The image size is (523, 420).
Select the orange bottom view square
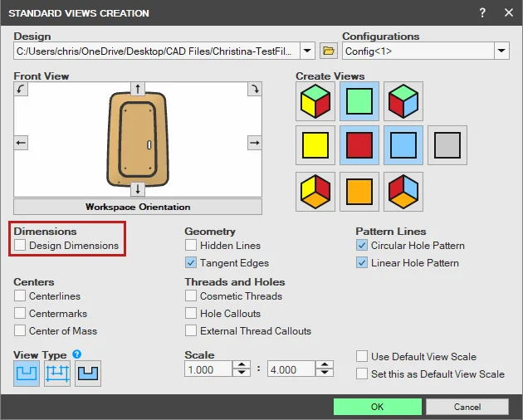tap(359, 192)
